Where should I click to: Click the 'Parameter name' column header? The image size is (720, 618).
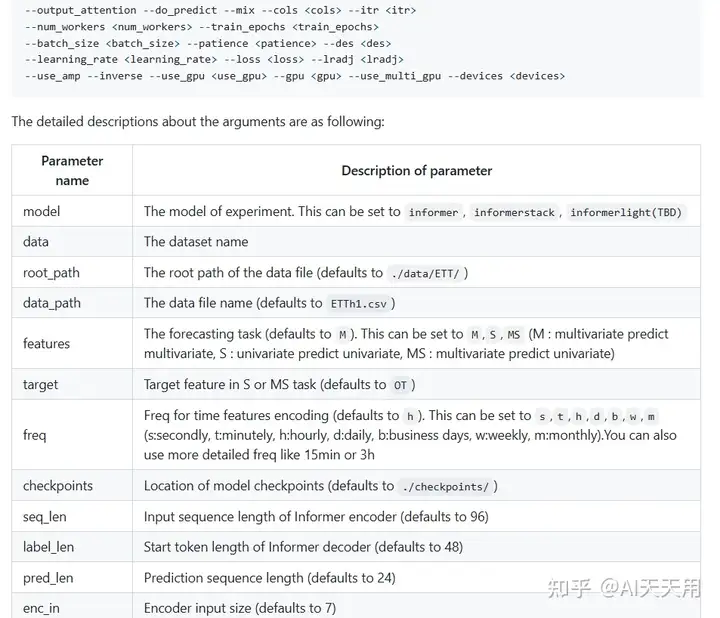[x=72, y=170]
